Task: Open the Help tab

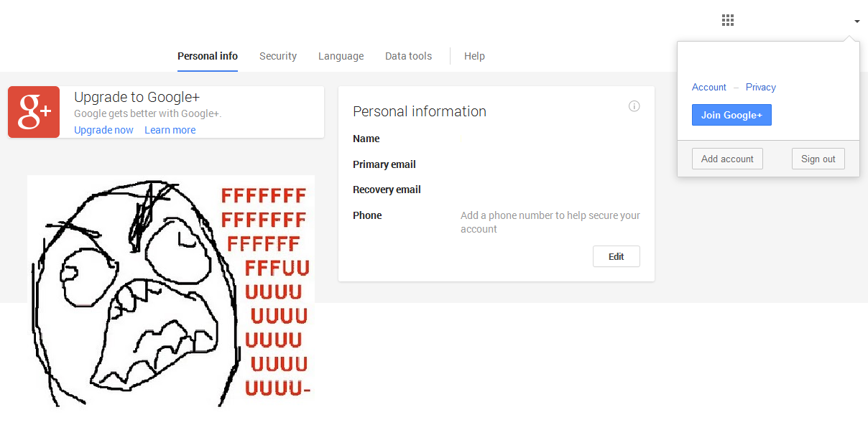Action: click(474, 56)
